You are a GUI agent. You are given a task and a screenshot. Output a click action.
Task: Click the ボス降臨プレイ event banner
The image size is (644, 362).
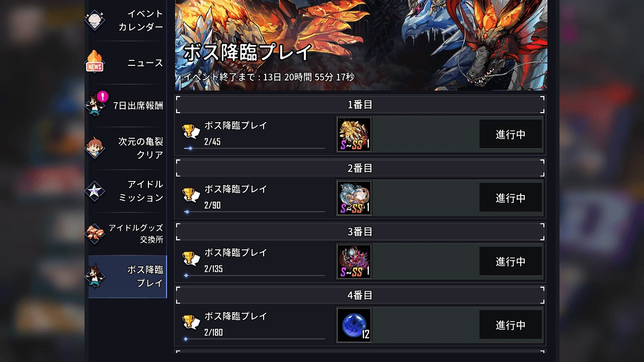361,45
